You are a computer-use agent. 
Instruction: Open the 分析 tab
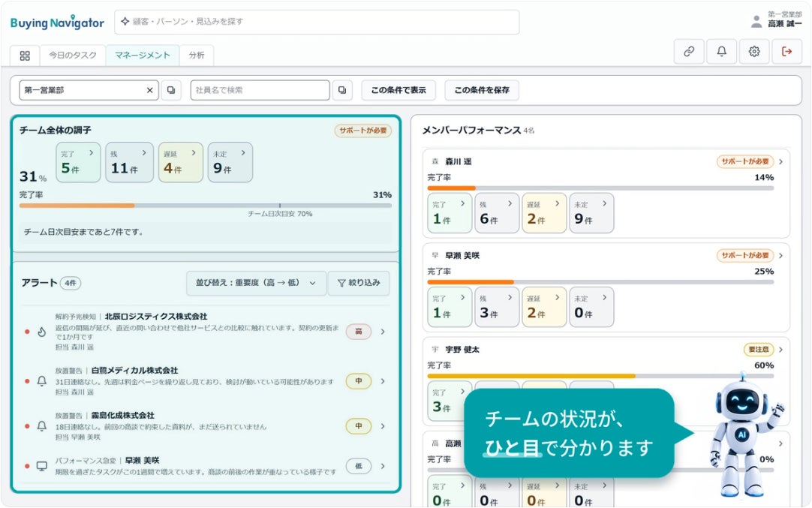click(x=197, y=56)
